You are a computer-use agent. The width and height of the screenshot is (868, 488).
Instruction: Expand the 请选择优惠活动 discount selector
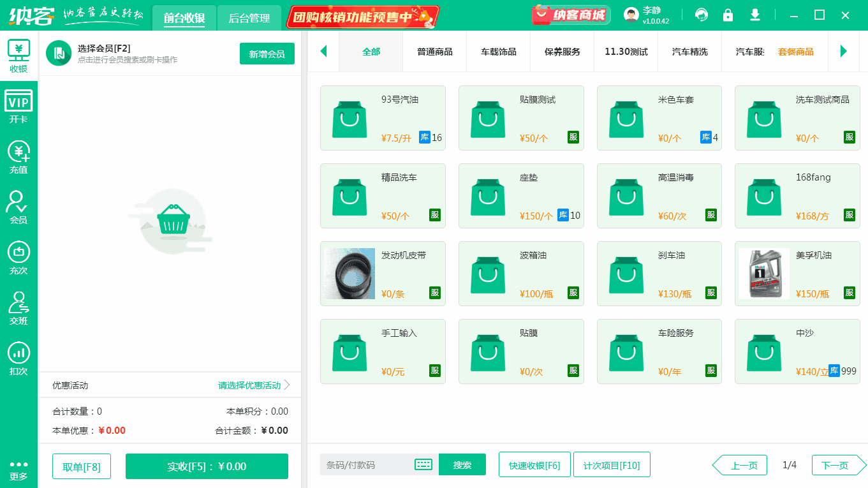click(249, 385)
